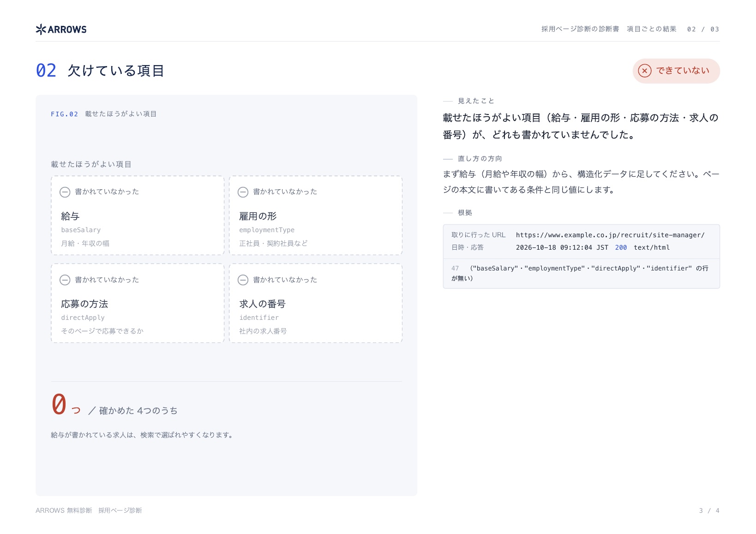
Task: Click the できていない status badge
Action: tap(676, 71)
